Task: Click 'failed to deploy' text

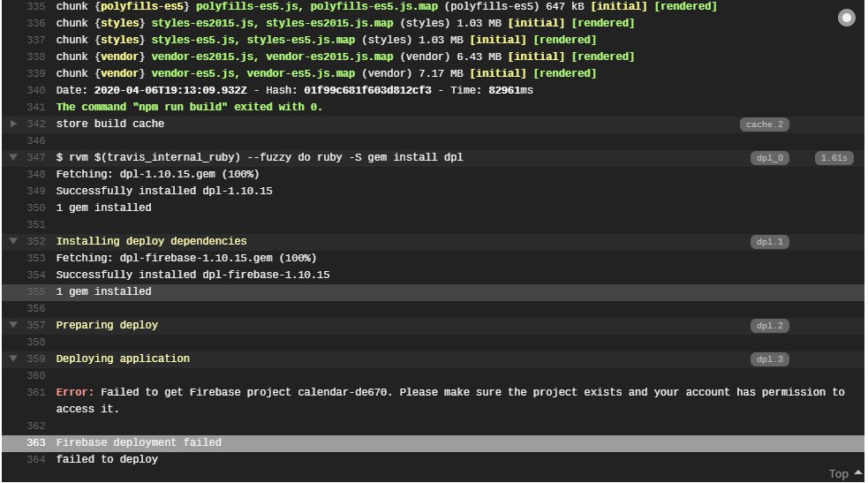Action: pos(107,459)
